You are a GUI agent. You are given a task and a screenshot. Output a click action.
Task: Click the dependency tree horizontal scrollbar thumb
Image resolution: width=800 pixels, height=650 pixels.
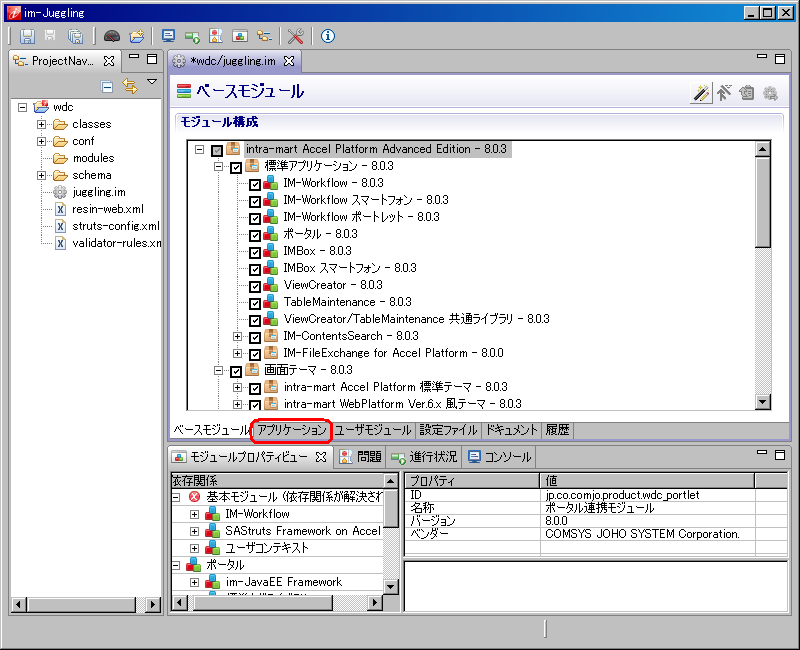pyautogui.click(x=263, y=603)
